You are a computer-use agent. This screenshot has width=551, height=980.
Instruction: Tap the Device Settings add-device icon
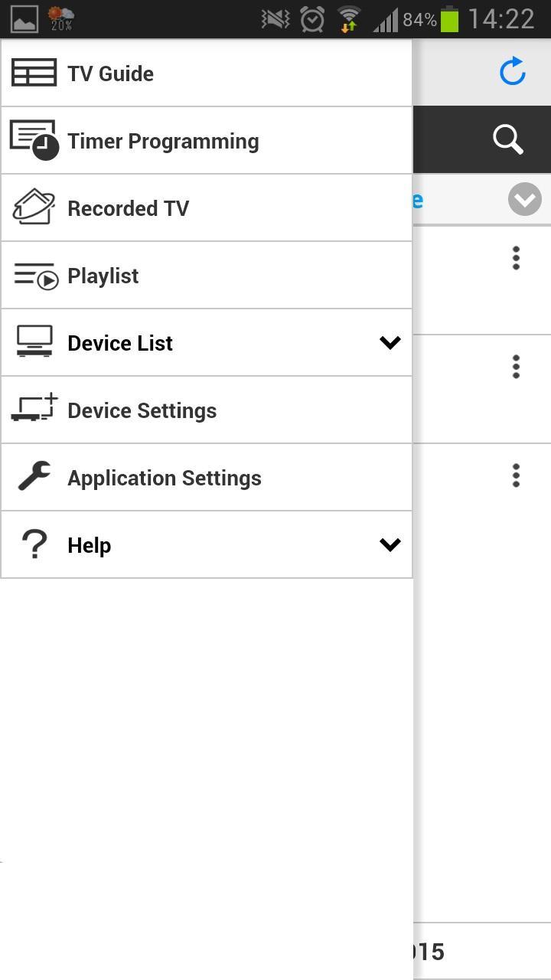tap(34, 409)
